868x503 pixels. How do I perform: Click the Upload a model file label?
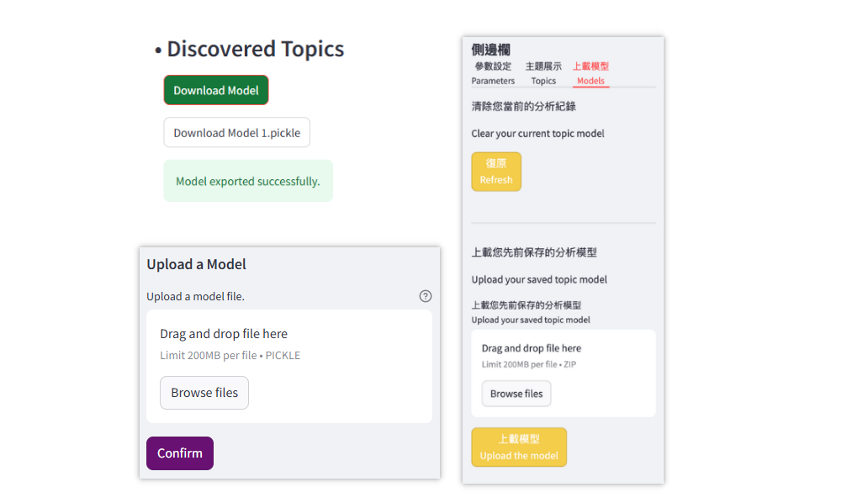click(195, 296)
